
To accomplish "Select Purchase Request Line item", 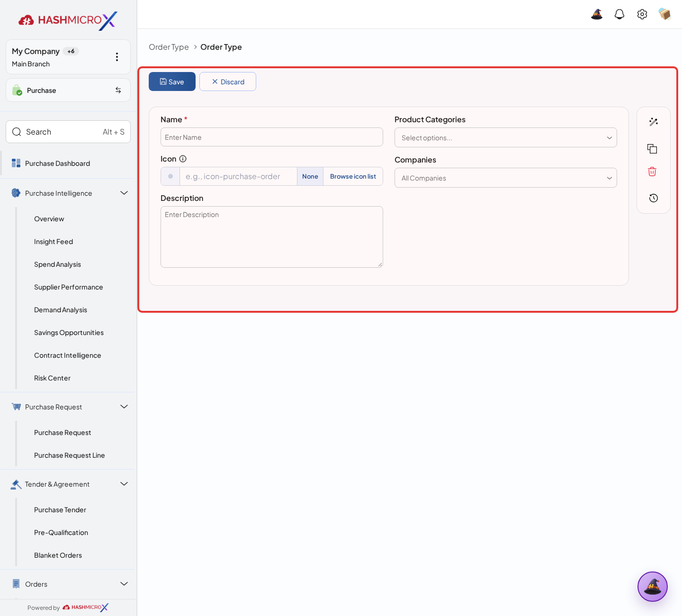I will click(x=70, y=455).
